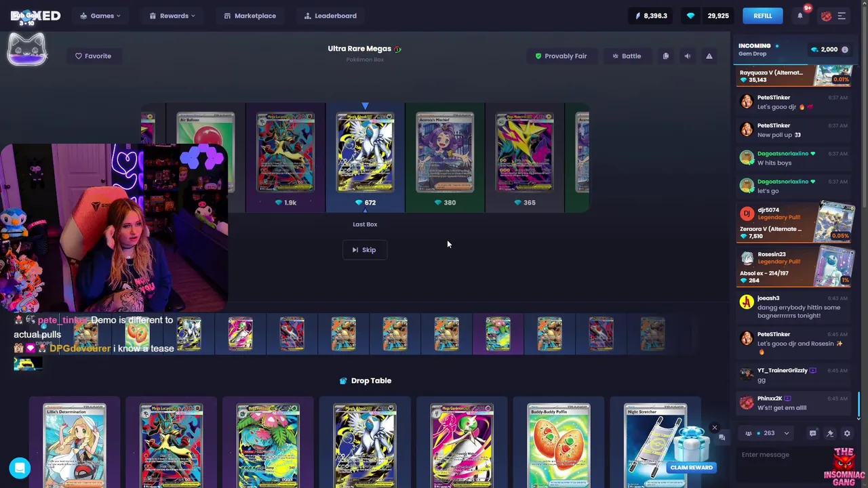Open the Leaderboard page
This screenshot has height=488, width=868.
pos(330,16)
